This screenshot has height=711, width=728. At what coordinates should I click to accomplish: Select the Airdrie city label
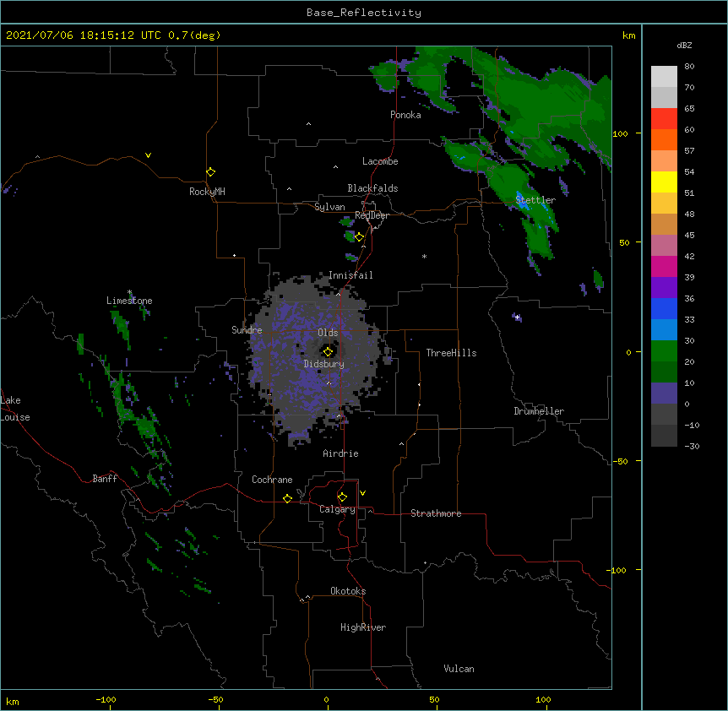(340, 453)
